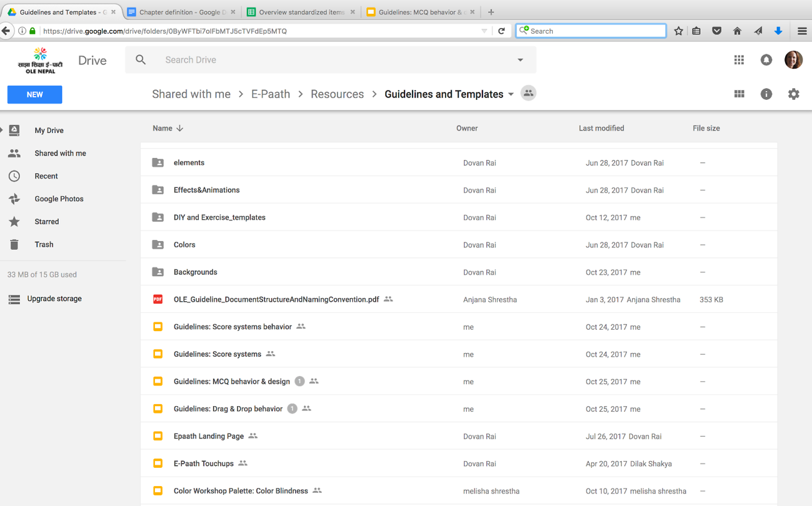Open the Firefox downloads arrow
This screenshot has height=506, width=812.
(x=778, y=31)
